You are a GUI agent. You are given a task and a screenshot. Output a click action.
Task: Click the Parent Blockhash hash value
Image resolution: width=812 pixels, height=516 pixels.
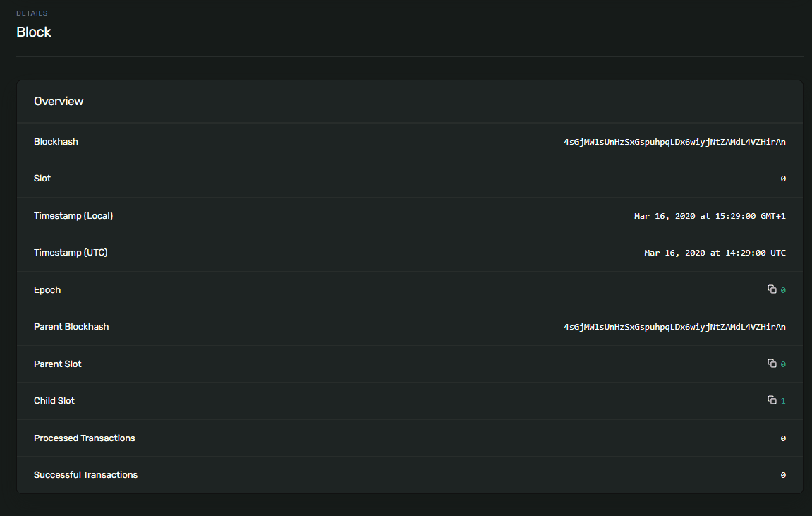tap(674, 327)
